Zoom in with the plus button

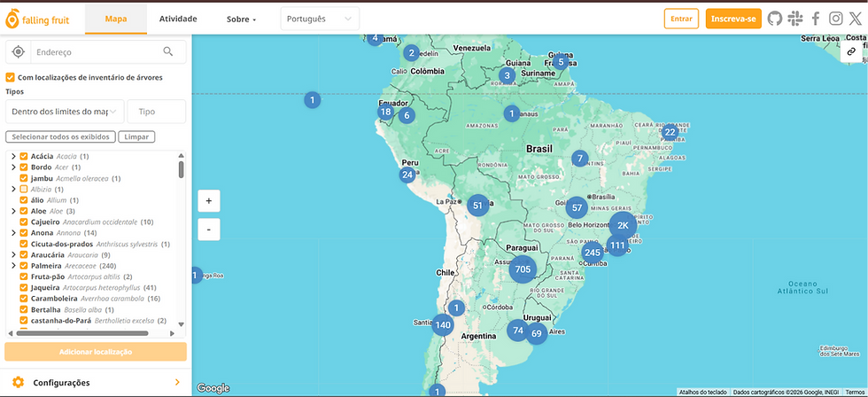click(x=209, y=201)
